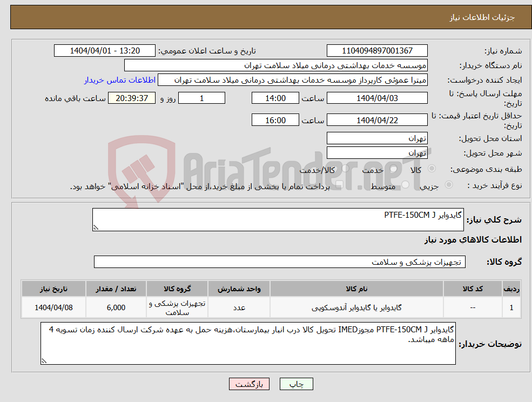Select the متوسط purchase type radio
This screenshot has width=532, height=402.
point(406,185)
